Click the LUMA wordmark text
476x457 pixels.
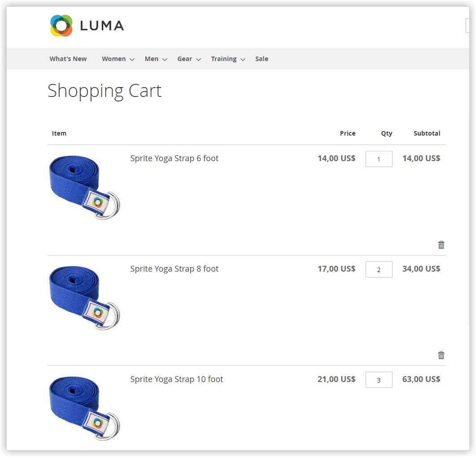tap(102, 26)
